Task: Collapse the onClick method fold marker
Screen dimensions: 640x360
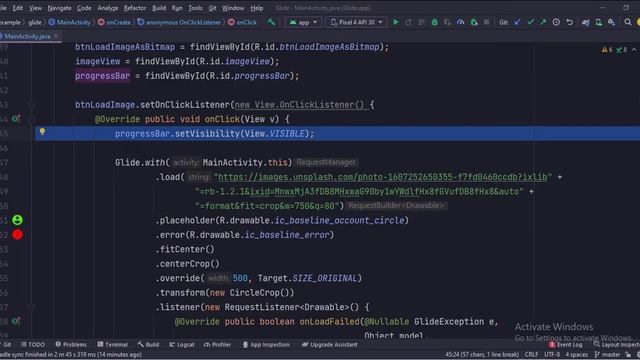Action: click(x=31, y=119)
